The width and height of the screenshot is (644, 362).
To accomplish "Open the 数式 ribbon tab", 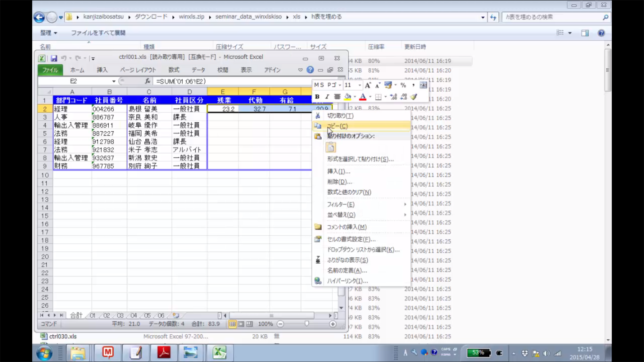I will point(174,70).
